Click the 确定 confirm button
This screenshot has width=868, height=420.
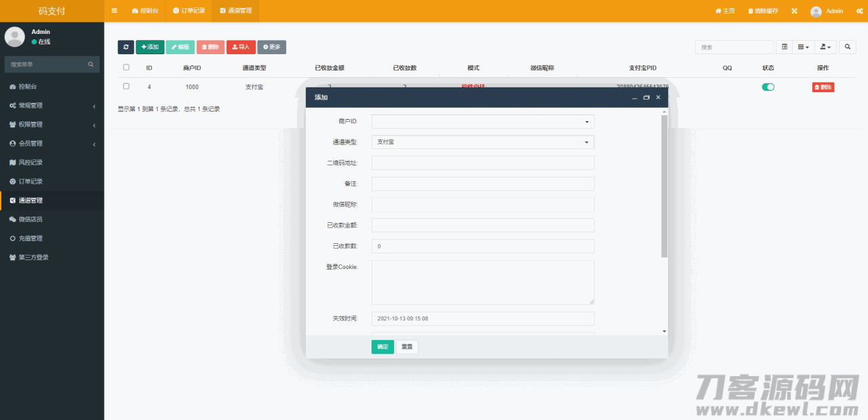[382, 347]
